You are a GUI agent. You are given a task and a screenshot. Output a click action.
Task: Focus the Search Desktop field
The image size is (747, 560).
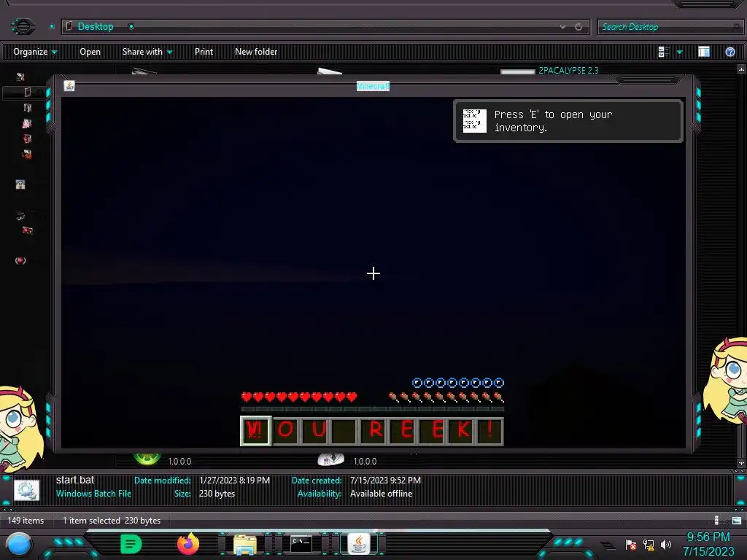point(670,27)
